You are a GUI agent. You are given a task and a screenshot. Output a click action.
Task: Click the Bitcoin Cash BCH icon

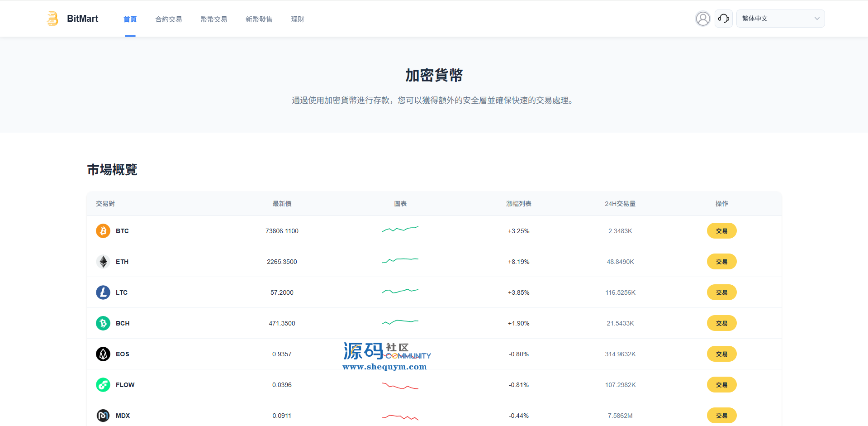click(x=103, y=323)
